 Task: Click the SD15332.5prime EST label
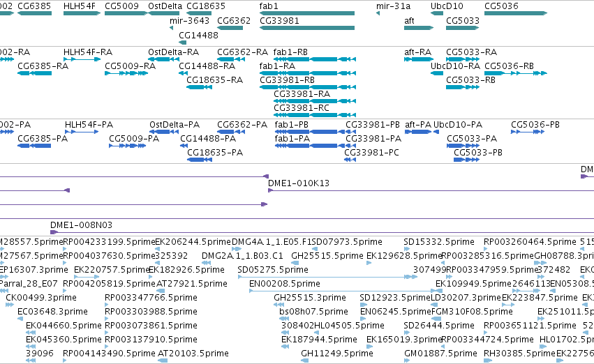pos(438,242)
